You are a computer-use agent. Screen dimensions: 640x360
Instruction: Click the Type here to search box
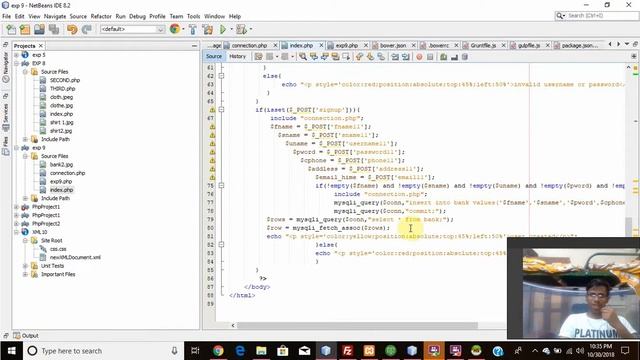pos(103,351)
